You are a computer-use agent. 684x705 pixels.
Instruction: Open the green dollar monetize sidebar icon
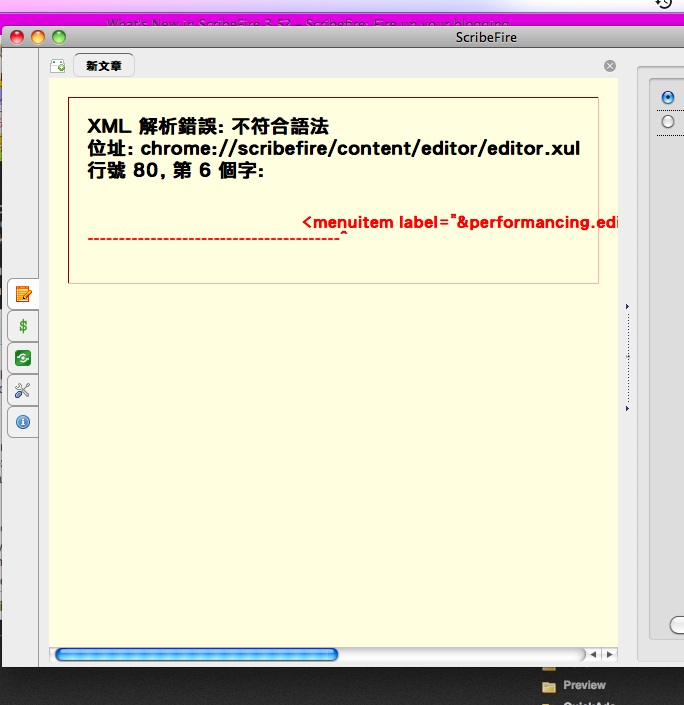coord(23,326)
